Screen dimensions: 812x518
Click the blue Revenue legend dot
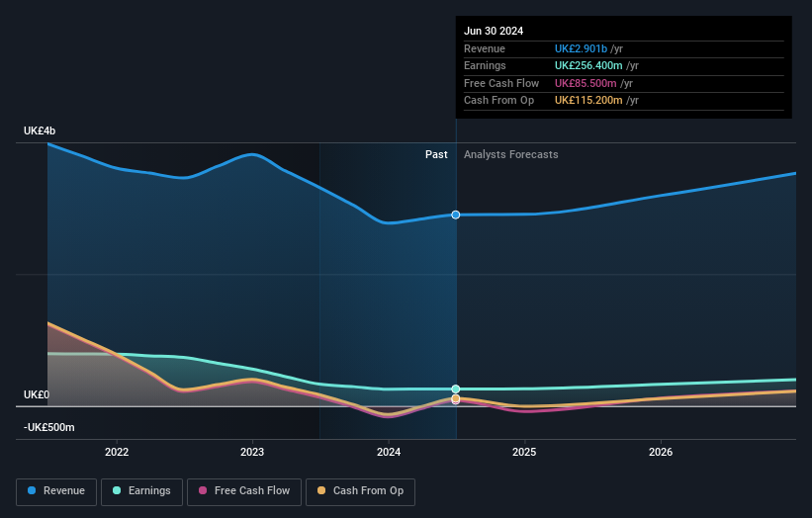(x=32, y=490)
